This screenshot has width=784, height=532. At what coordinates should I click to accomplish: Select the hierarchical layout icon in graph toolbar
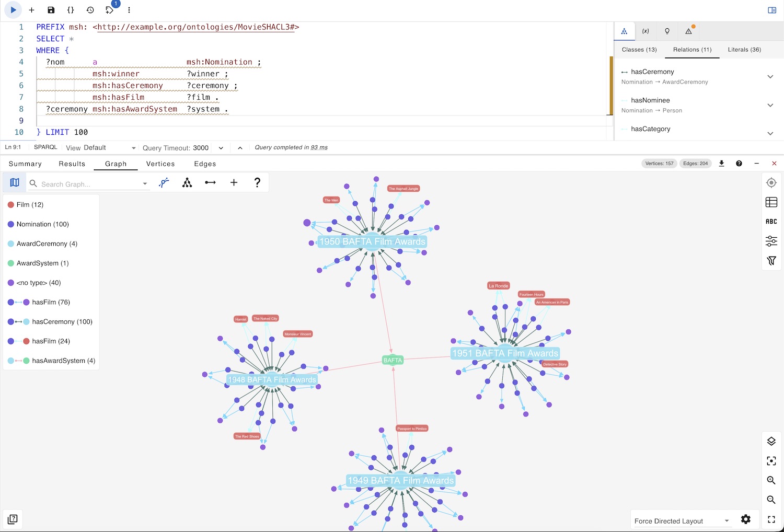click(x=187, y=182)
